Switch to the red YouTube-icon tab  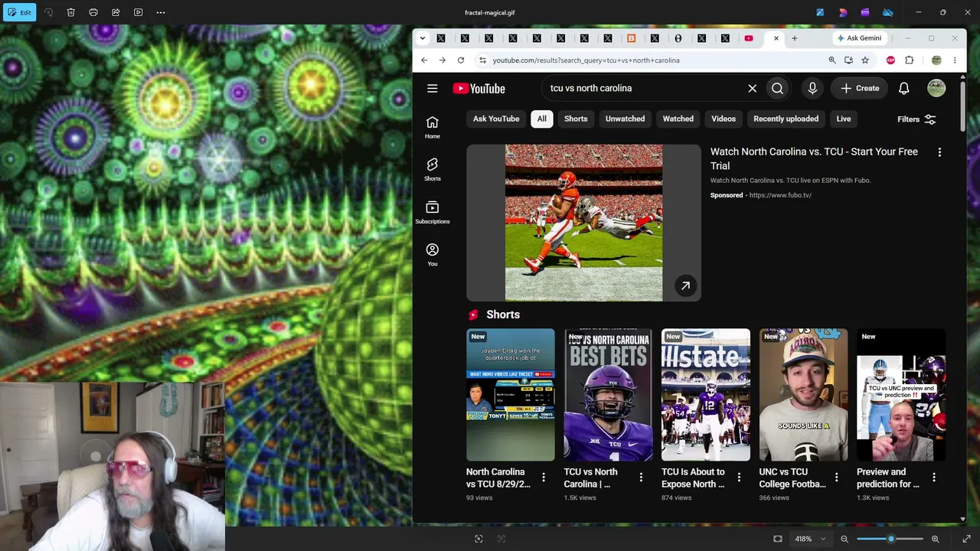point(749,38)
